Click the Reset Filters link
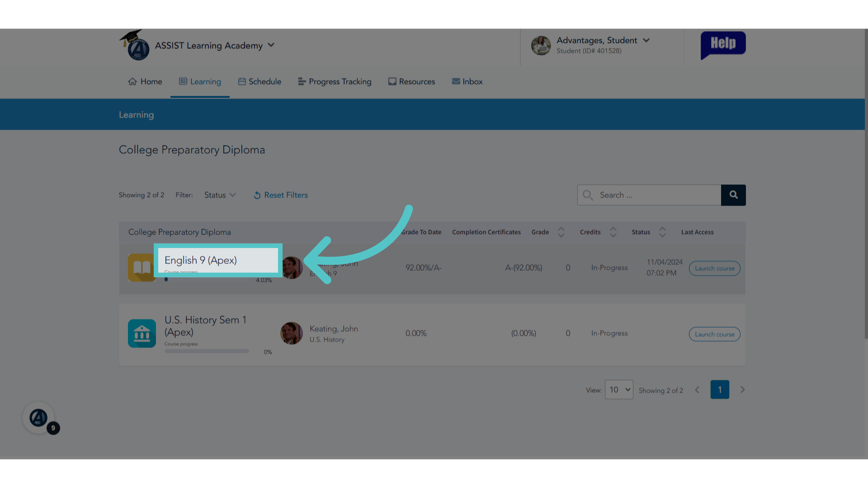The image size is (868, 488). coord(281,195)
